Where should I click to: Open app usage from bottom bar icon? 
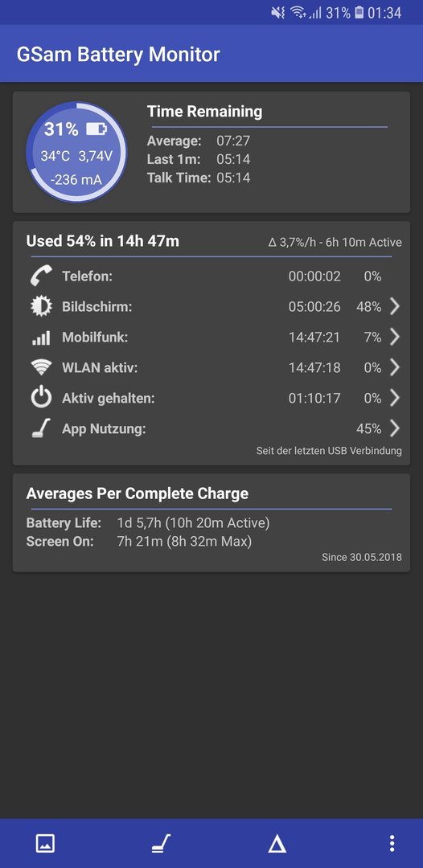[161, 843]
